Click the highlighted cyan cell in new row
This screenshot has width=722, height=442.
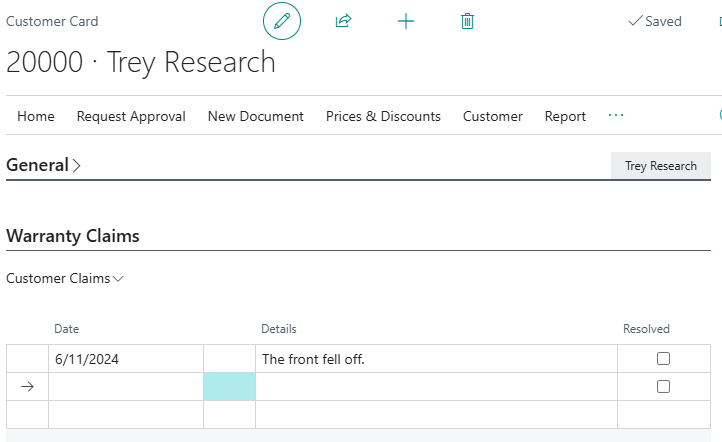[x=229, y=387]
